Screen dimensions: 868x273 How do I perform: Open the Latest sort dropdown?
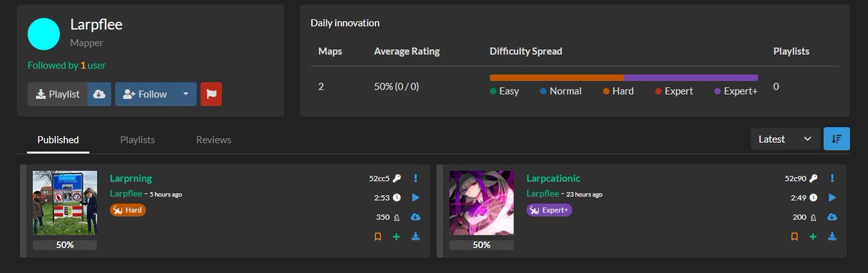tap(785, 139)
